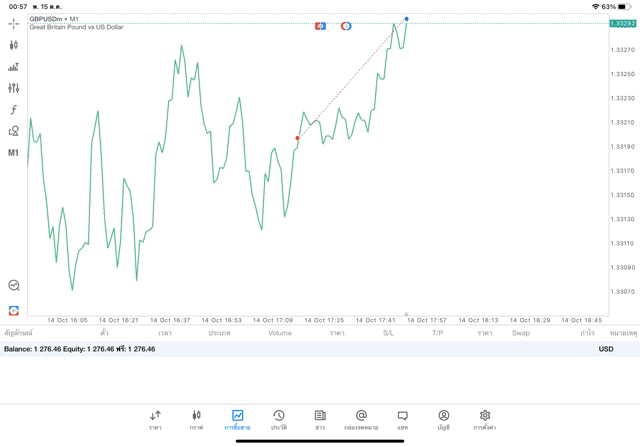Toggle the red-blue one-click trading button on chart
Screen dimensions: 640x447
point(320,26)
